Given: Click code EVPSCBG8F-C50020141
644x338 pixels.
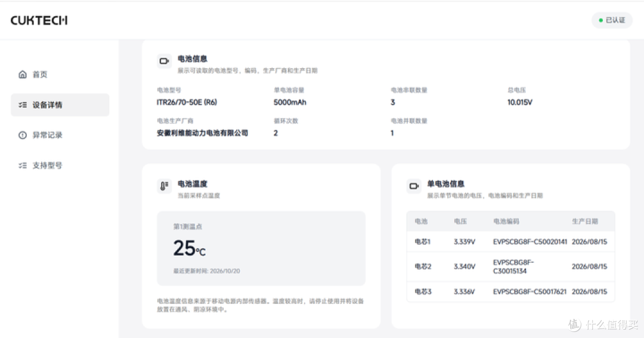Looking at the screenshot, I should click(x=530, y=242).
